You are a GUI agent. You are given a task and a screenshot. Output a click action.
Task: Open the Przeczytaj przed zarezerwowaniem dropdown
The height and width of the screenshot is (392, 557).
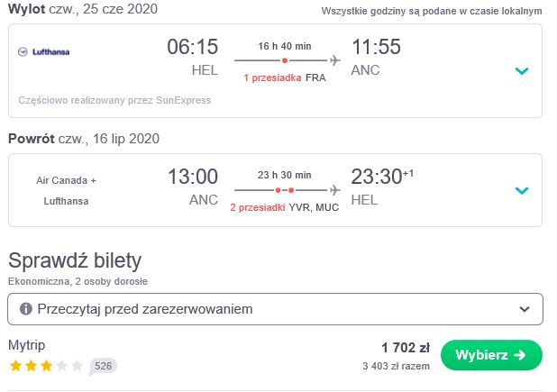coord(275,309)
